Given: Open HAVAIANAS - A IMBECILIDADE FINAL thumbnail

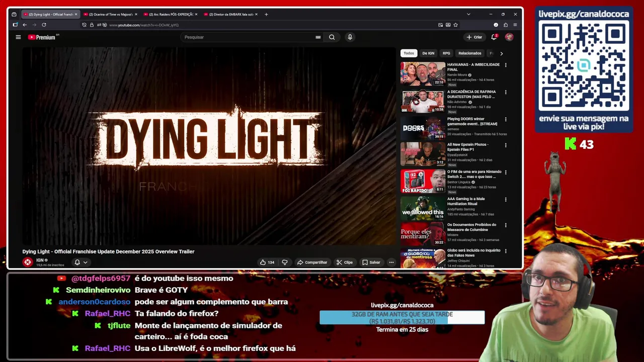Looking at the screenshot, I should tap(423, 73).
